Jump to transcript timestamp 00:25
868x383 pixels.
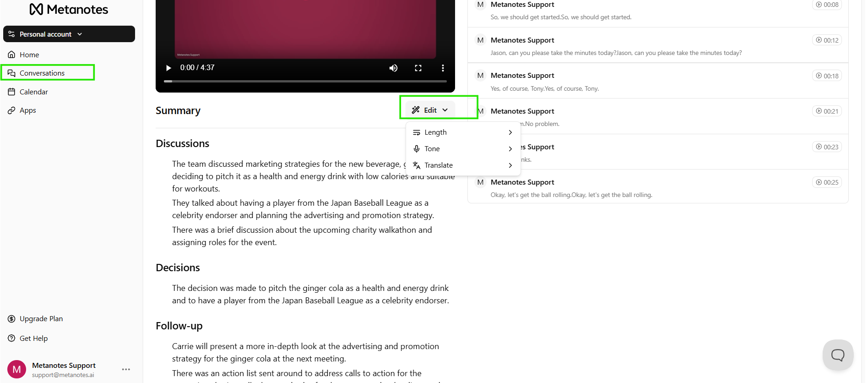(827, 182)
